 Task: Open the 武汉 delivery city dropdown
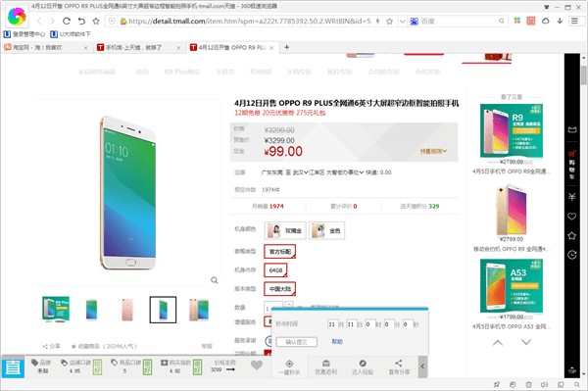point(301,172)
